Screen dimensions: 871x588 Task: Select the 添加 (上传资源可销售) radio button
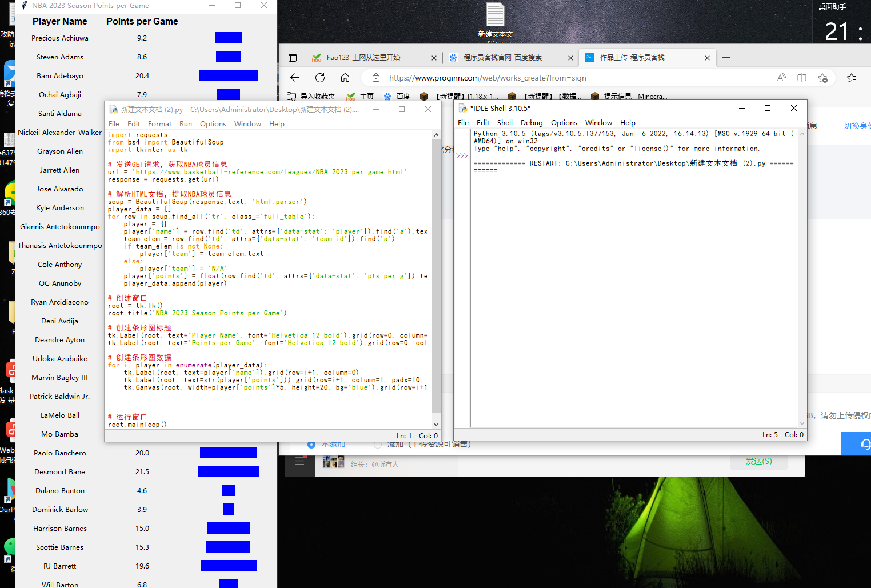[377, 445]
